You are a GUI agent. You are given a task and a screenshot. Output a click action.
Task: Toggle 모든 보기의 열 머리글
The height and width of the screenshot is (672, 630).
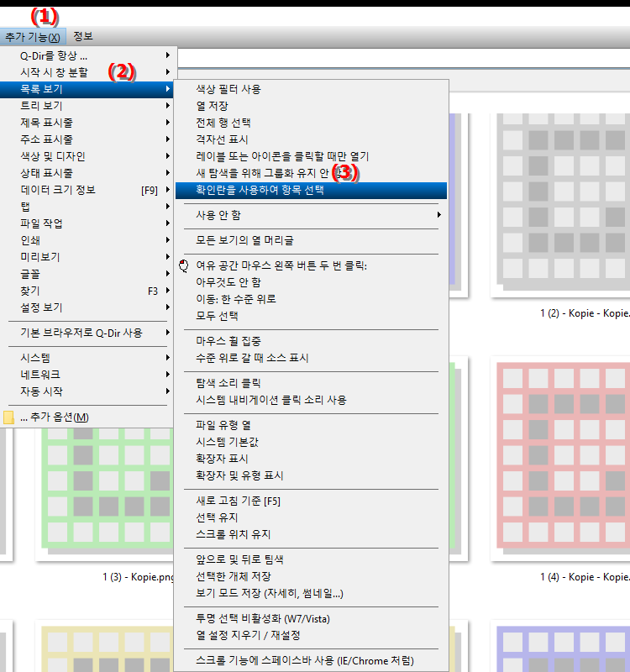tap(311, 240)
